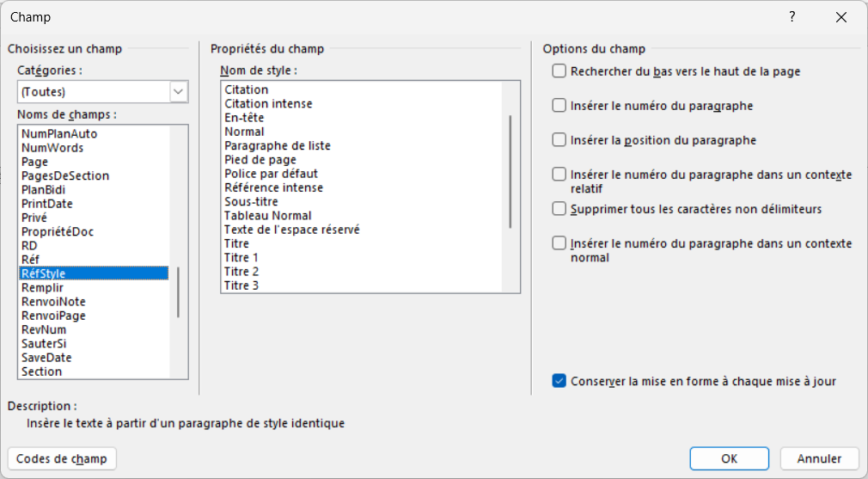868x479 pixels.
Task: Check Insérer le numéro du paragraphe
Action: tap(559, 106)
